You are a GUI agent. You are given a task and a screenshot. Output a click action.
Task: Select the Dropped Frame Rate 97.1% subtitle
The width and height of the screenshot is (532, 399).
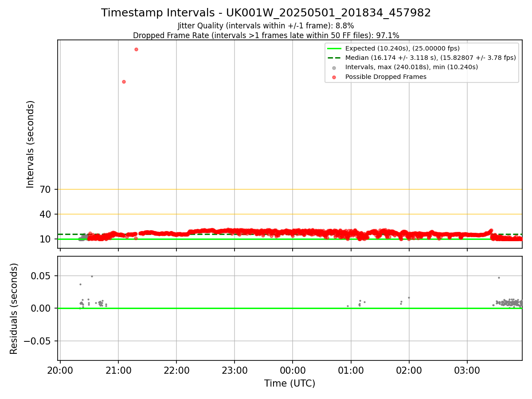click(266, 35)
